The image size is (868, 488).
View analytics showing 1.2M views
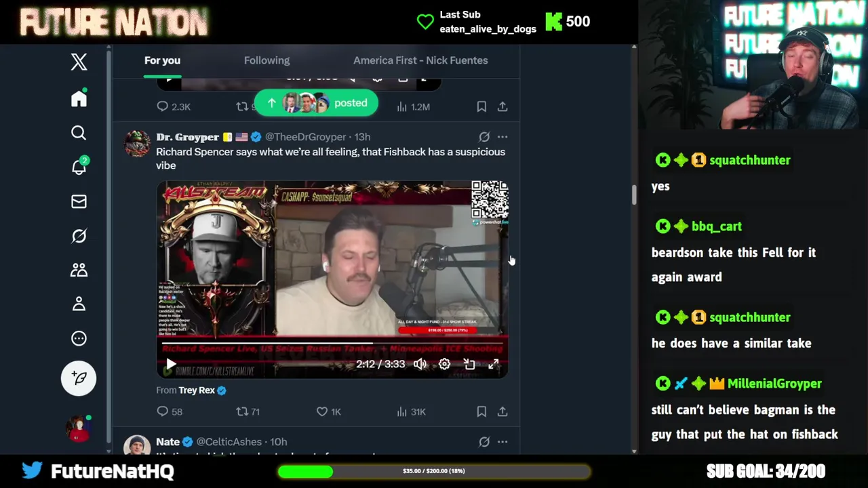(x=413, y=106)
